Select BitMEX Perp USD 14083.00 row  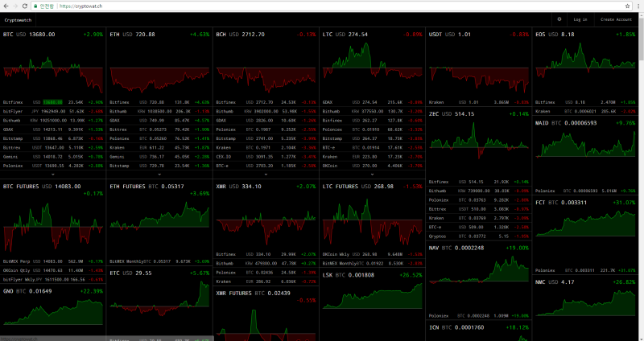53,261
